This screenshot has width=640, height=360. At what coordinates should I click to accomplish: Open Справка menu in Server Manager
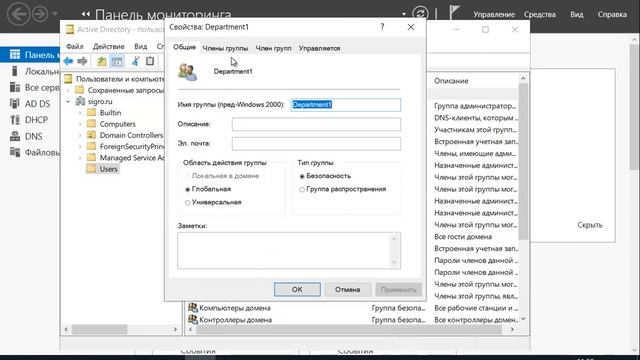coord(612,14)
